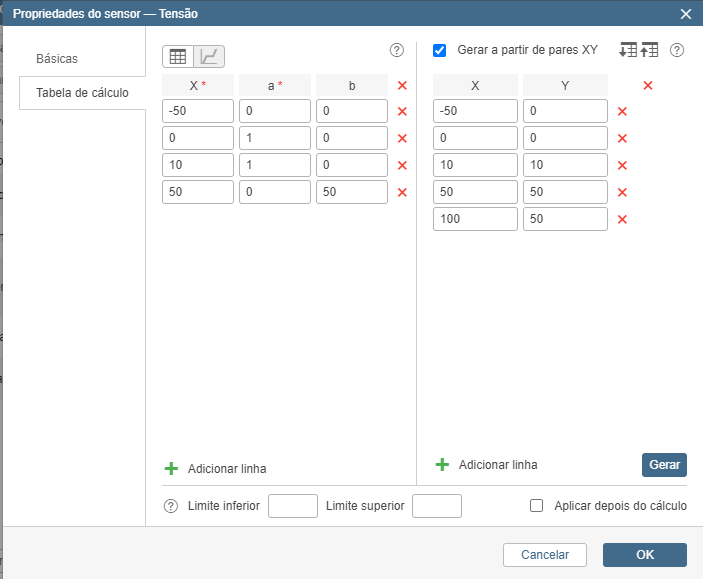Select the Tabela de cálculo tab
The height and width of the screenshot is (579, 703).
[x=82, y=93]
